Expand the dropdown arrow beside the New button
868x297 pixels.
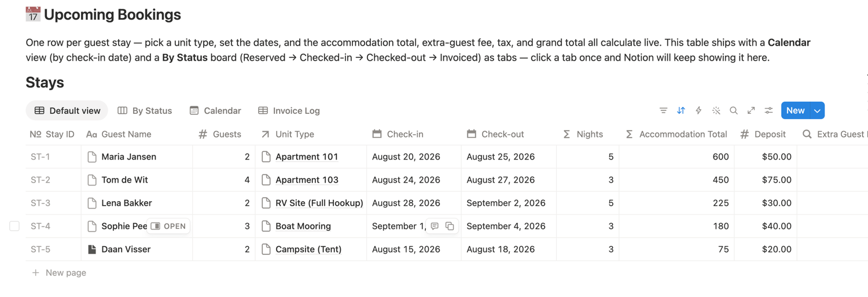pyautogui.click(x=817, y=110)
